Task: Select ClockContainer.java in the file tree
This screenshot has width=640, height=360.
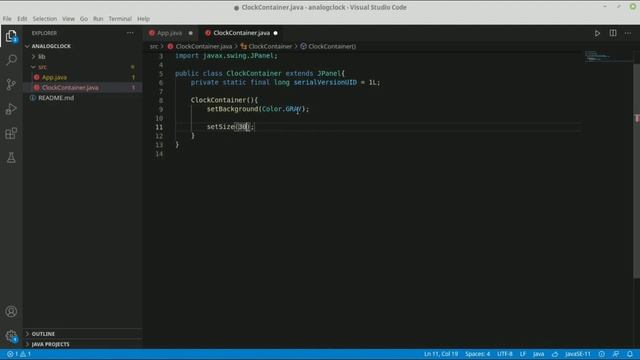Action: 70,87
